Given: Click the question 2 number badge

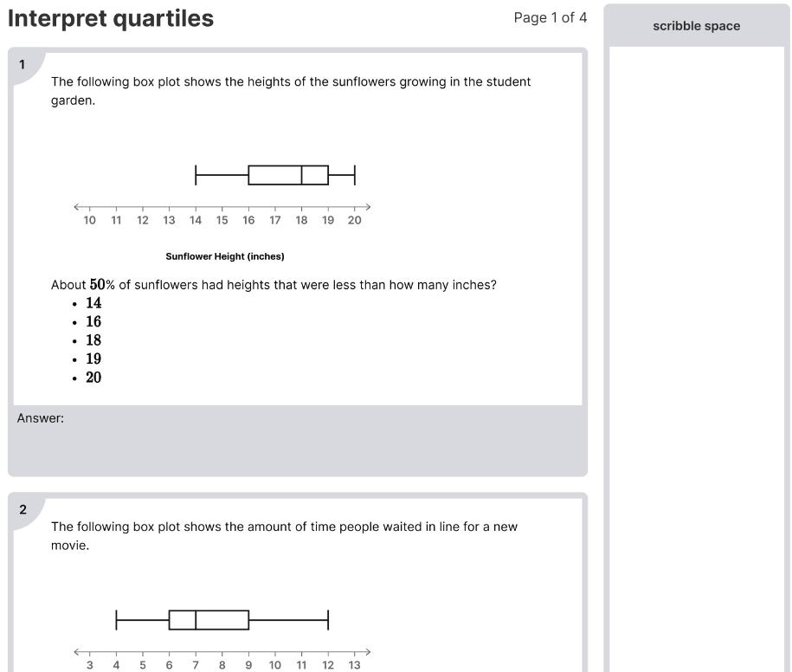Looking at the screenshot, I should coord(23,510).
